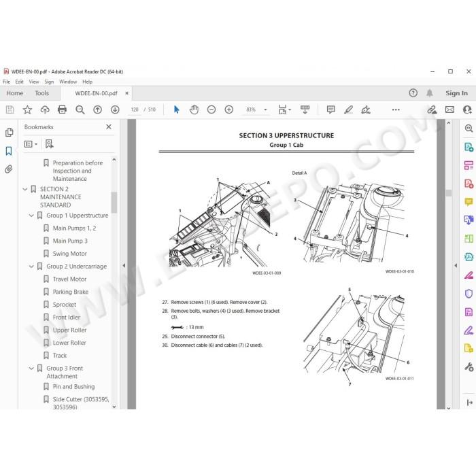Switch to the Tools tab
Viewport: 476px width, 476px height.
coord(42,93)
